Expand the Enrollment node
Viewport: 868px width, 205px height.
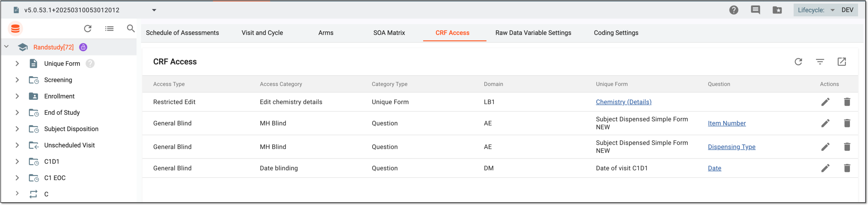[17, 96]
